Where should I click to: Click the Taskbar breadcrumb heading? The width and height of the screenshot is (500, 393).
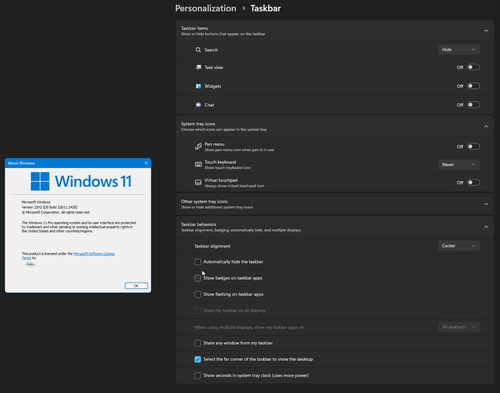pos(266,8)
